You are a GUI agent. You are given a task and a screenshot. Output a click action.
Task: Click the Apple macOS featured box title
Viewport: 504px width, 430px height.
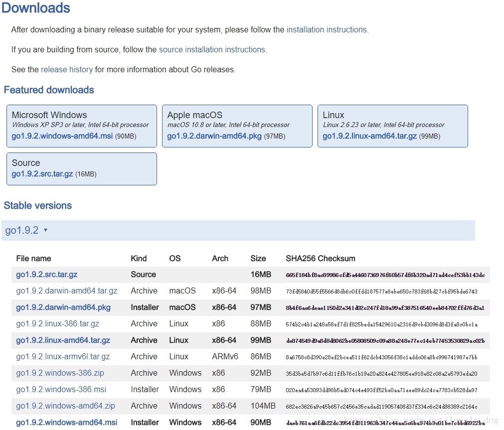pyautogui.click(x=195, y=115)
